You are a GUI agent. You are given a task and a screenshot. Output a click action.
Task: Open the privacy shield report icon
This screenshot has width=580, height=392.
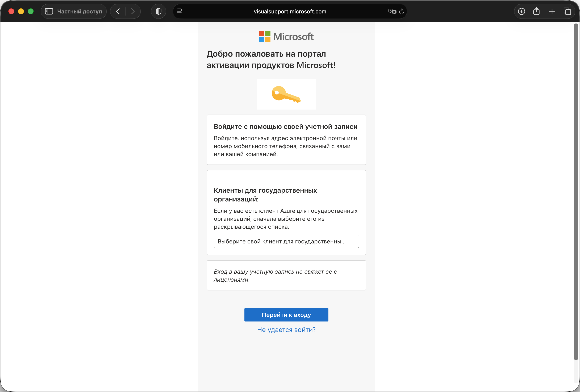[x=159, y=12]
